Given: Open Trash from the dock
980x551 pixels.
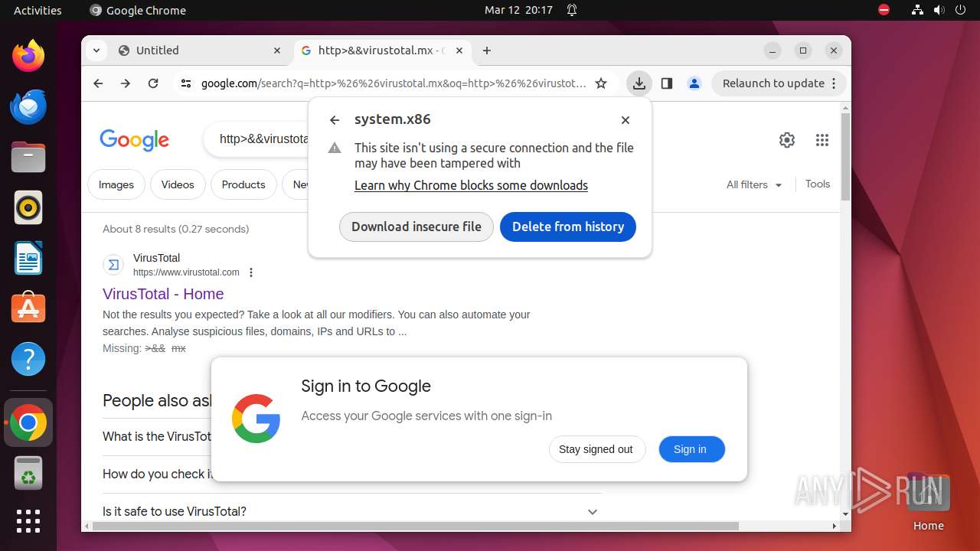Looking at the screenshot, I should tap(28, 473).
